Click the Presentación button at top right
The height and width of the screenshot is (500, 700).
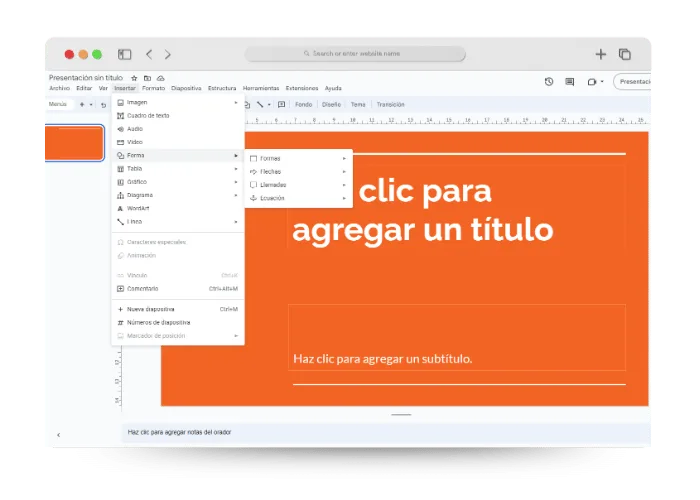pyautogui.click(x=632, y=82)
